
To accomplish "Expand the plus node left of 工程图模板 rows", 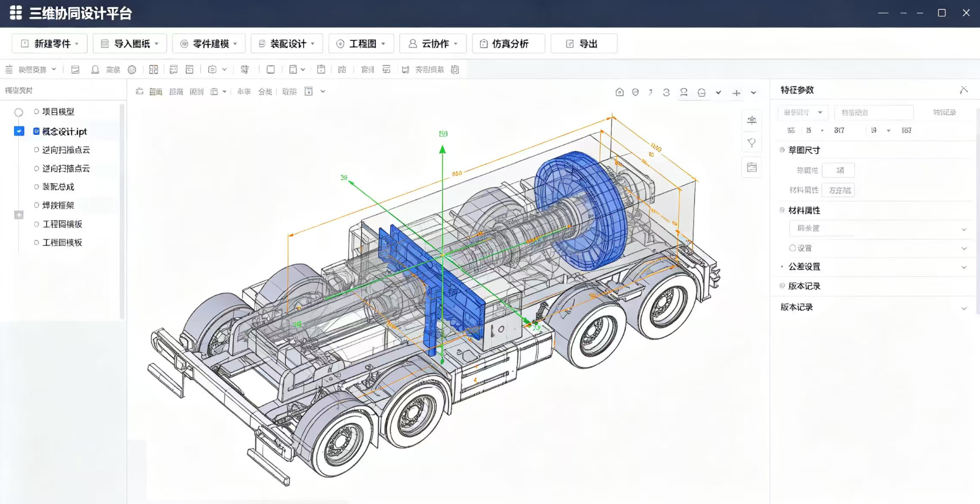I will click(x=19, y=215).
